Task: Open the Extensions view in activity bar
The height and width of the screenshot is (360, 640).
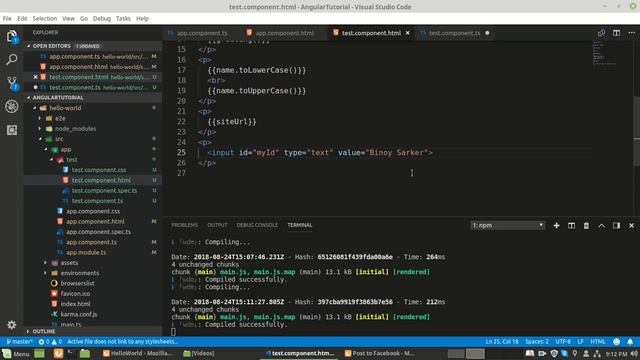Action: (12, 130)
